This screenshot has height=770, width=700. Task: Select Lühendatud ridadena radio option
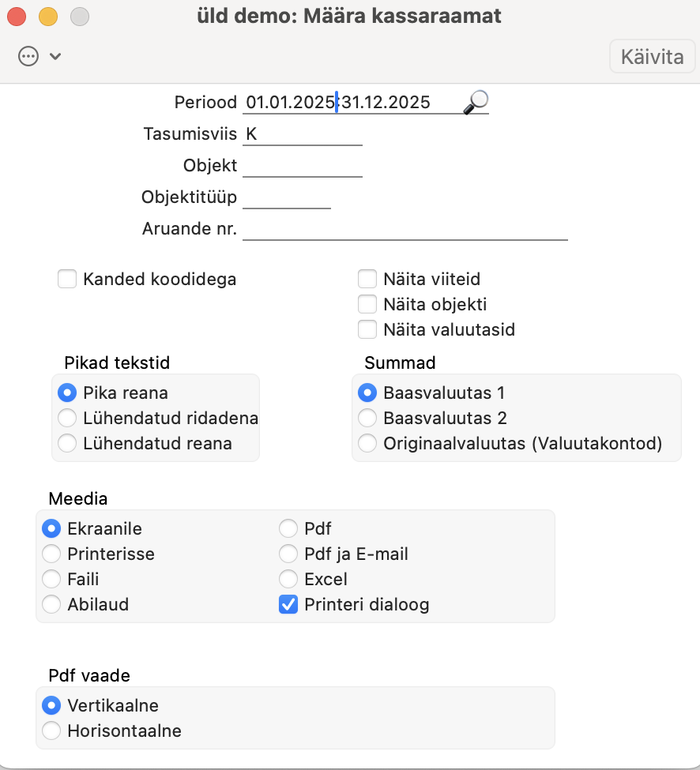(x=67, y=418)
